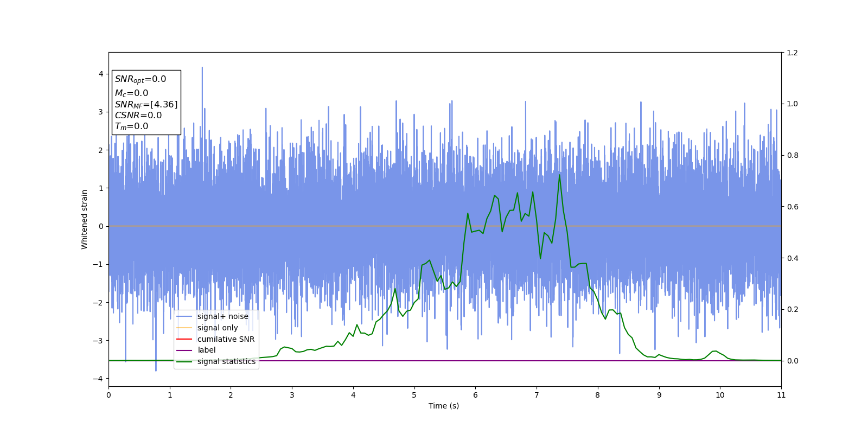This screenshot has width=868, height=434.
Task: Click the blue line swatch for signal+ noise
Action: point(184,316)
